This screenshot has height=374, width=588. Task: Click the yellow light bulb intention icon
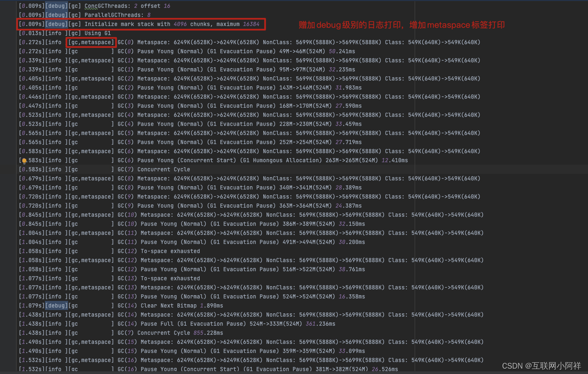[24, 161]
